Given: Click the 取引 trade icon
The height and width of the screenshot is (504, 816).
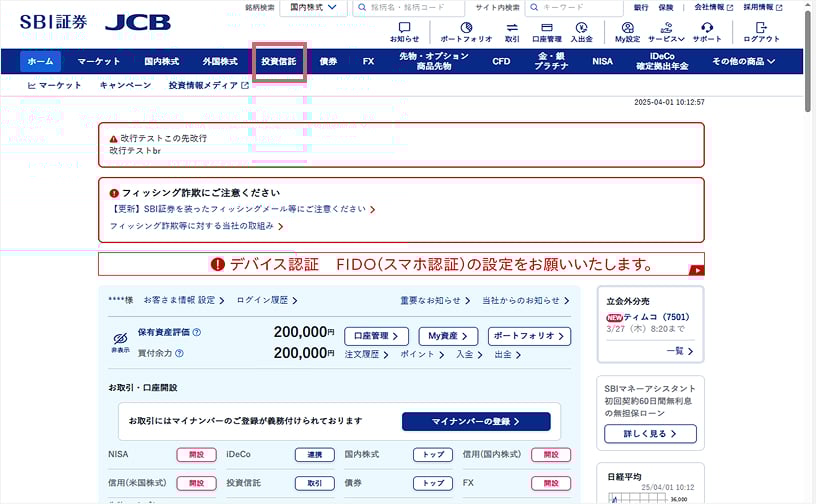Looking at the screenshot, I should (x=512, y=32).
